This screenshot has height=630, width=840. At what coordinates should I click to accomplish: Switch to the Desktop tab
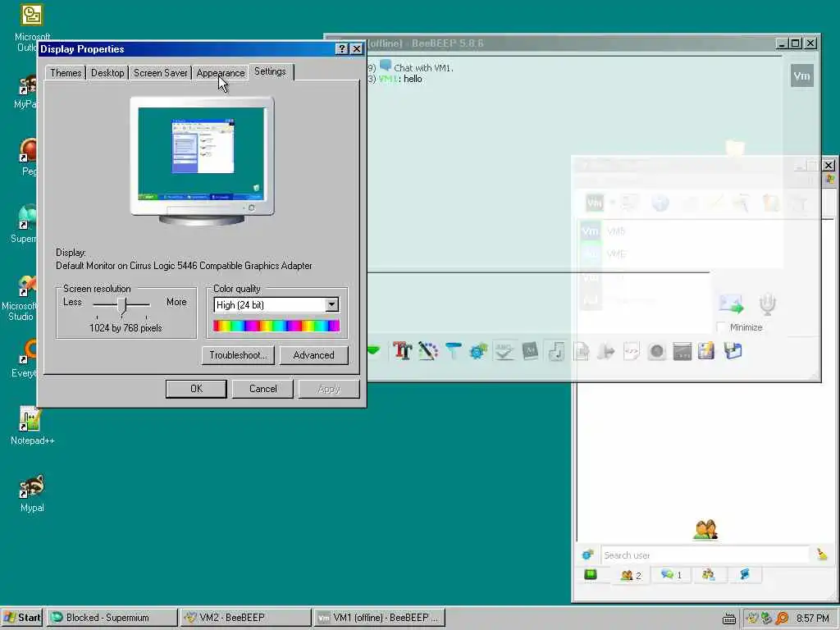(x=107, y=73)
